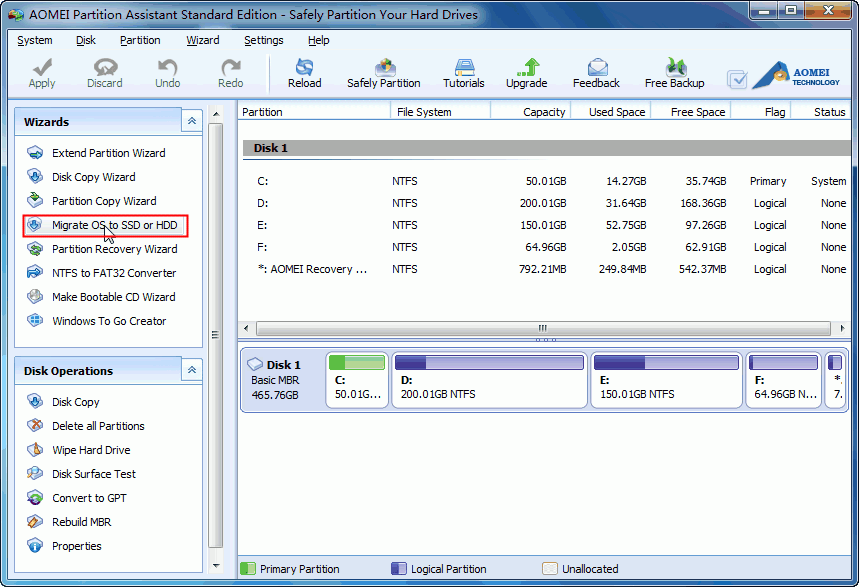Click the Disk 1 Basic MBR label block
This screenshot has height=587, width=859.
[x=283, y=380]
